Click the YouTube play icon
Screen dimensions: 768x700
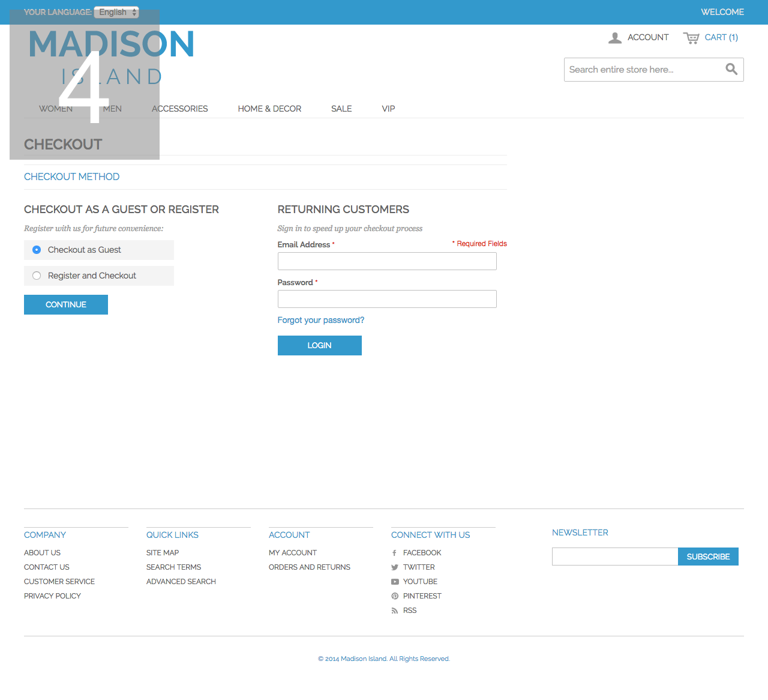(x=395, y=582)
